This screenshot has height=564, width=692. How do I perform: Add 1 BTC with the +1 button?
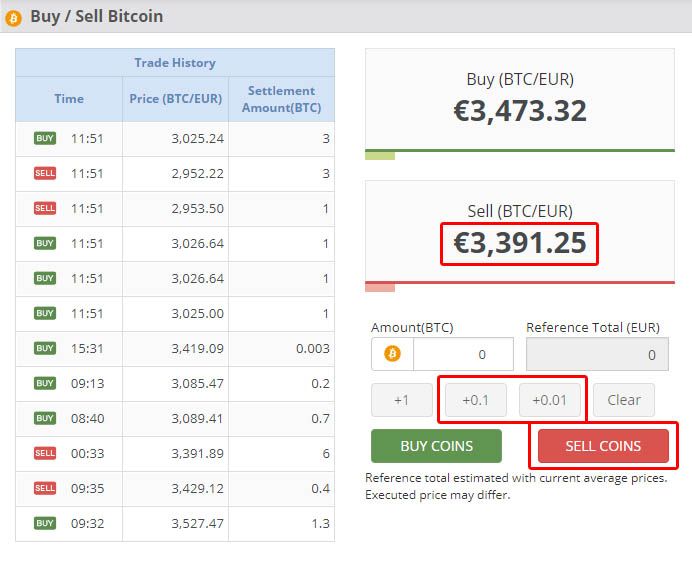(402, 400)
